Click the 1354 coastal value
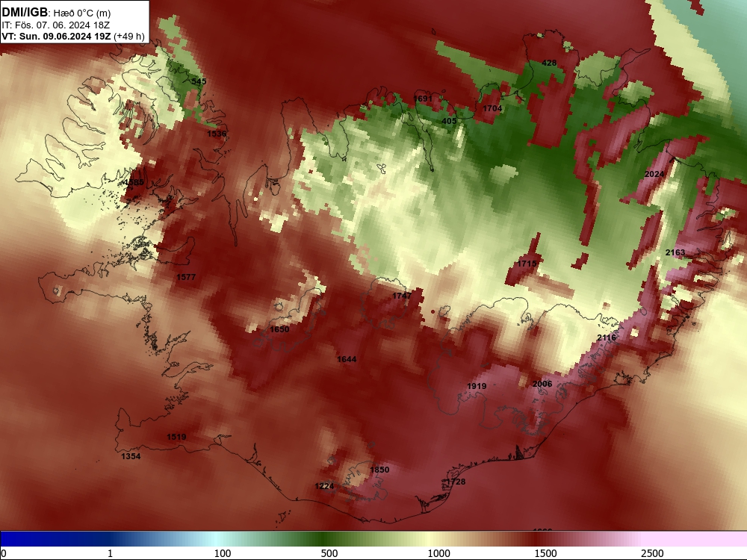This screenshot has height=560, width=747. pos(131,456)
